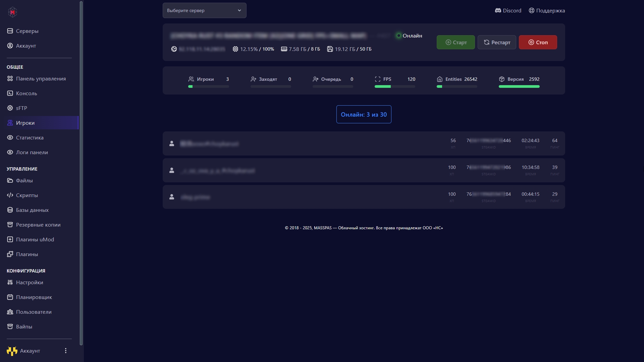644x362 pixels.
Task: Open the Консоль sidebar item
Action: (x=26, y=93)
